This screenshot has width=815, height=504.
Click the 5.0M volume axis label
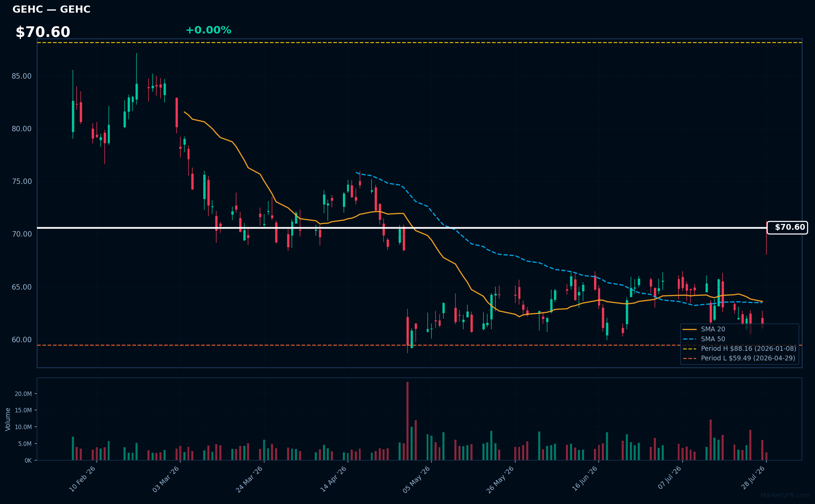click(25, 443)
